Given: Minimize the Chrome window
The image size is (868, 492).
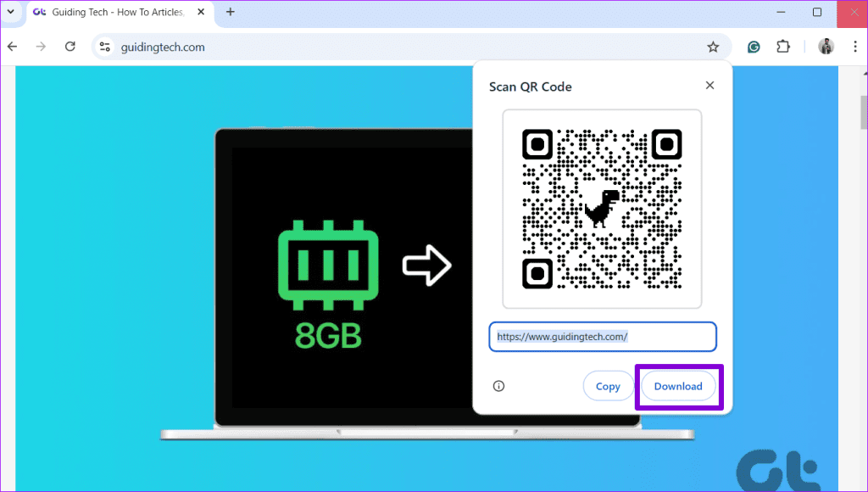Looking at the screenshot, I should [781, 12].
